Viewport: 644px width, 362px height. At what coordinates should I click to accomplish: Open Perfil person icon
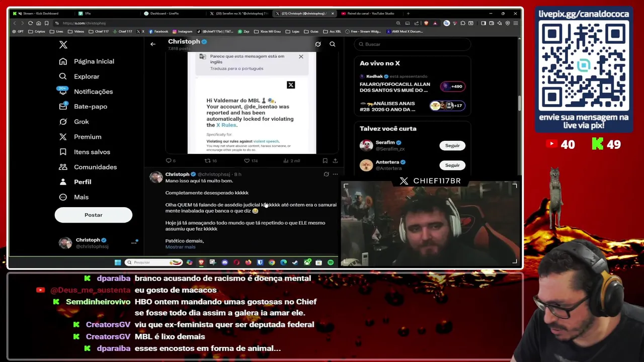pyautogui.click(x=63, y=182)
